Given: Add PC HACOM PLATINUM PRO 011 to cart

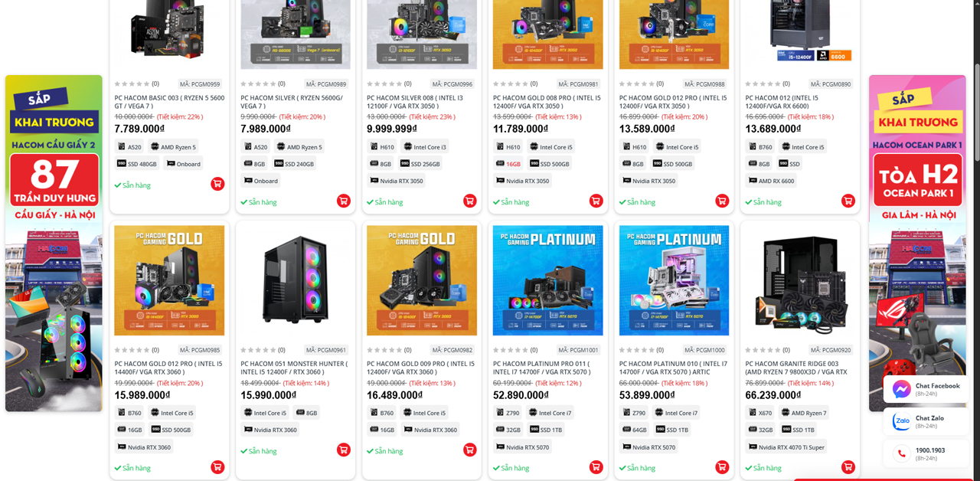Looking at the screenshot, I should tap(596, 466).
